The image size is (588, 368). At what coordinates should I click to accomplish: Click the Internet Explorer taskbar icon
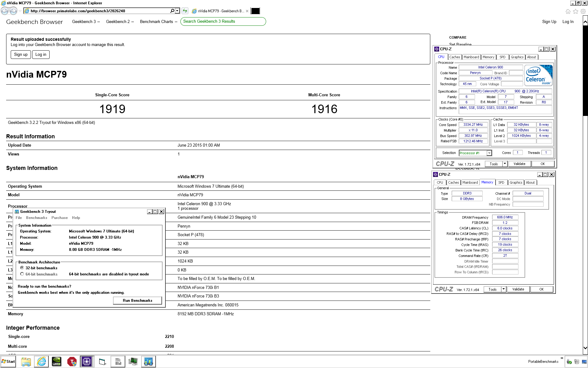(x=41, y=362)
